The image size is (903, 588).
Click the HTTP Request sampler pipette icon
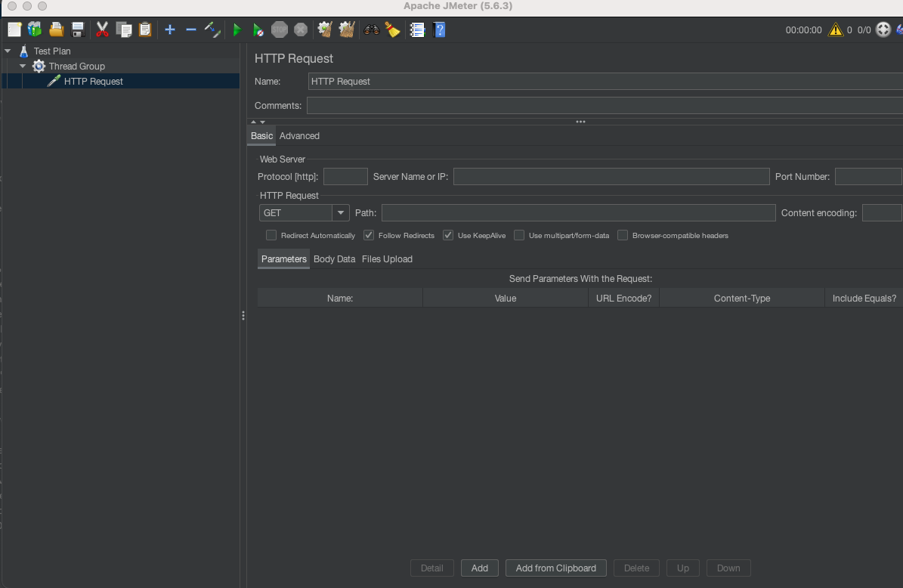[54, 81]
